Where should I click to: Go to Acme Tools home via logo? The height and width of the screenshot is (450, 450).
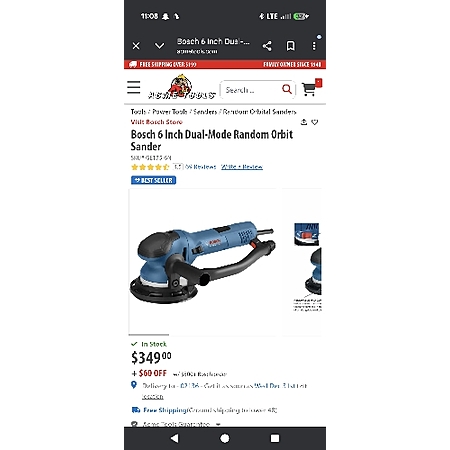click(x=182, y=87)
